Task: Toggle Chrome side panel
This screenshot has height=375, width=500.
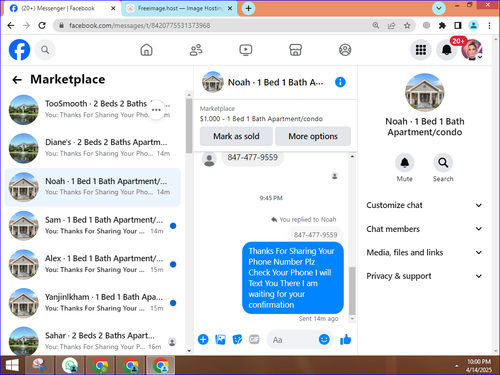Action: coord(458,25)
